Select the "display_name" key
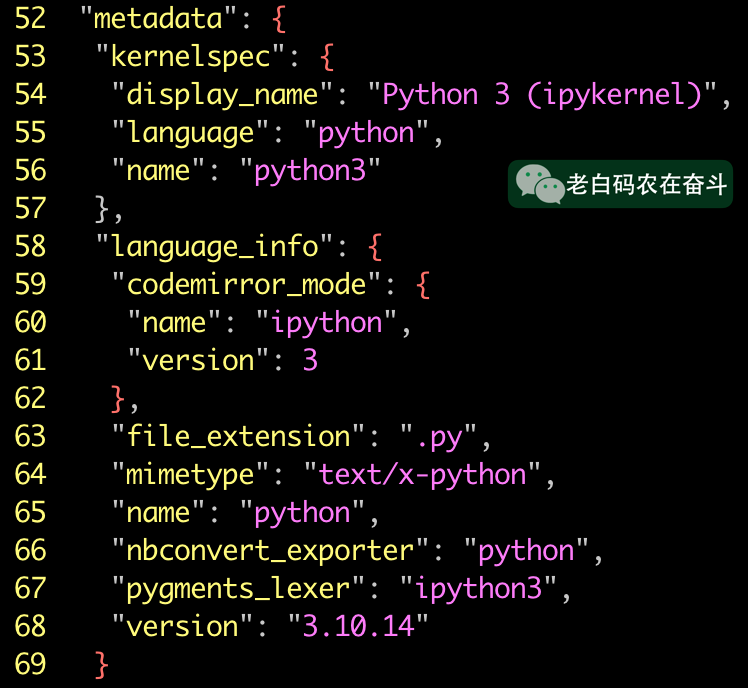The height and width of the screenshot is (688, 748). [x=222, y=94]
